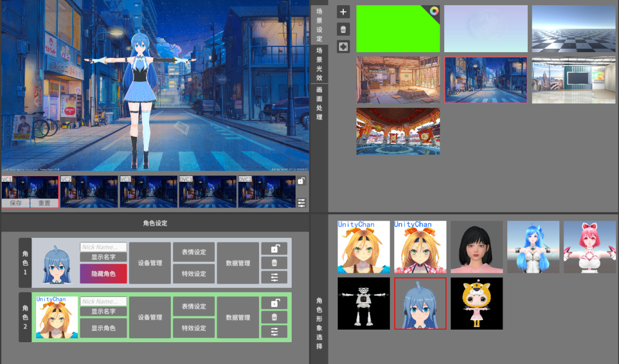
Task: Click the add scene plus icon
Action: pos(343,11)
